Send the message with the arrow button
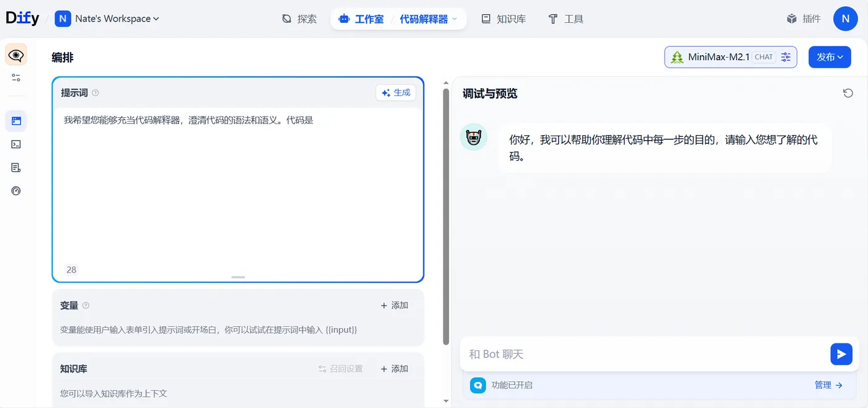 point(841,354)
